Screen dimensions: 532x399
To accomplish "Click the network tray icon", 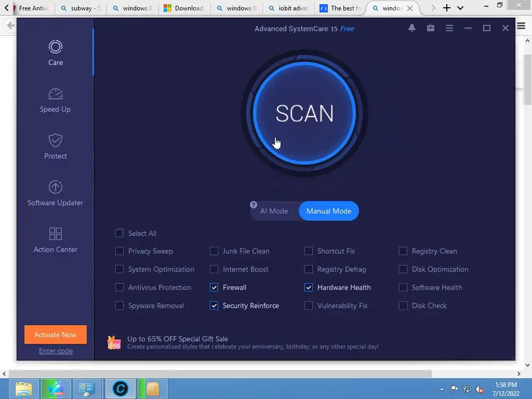I will pos(467,389).
